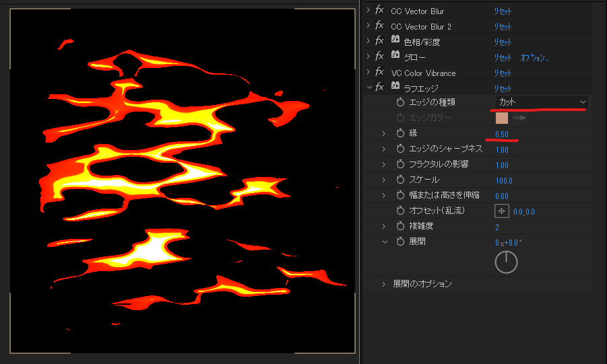Expand the 縁 property
The height and width of the screenshot is (364, 607).
pyautogui.click(x=383, y=133)
